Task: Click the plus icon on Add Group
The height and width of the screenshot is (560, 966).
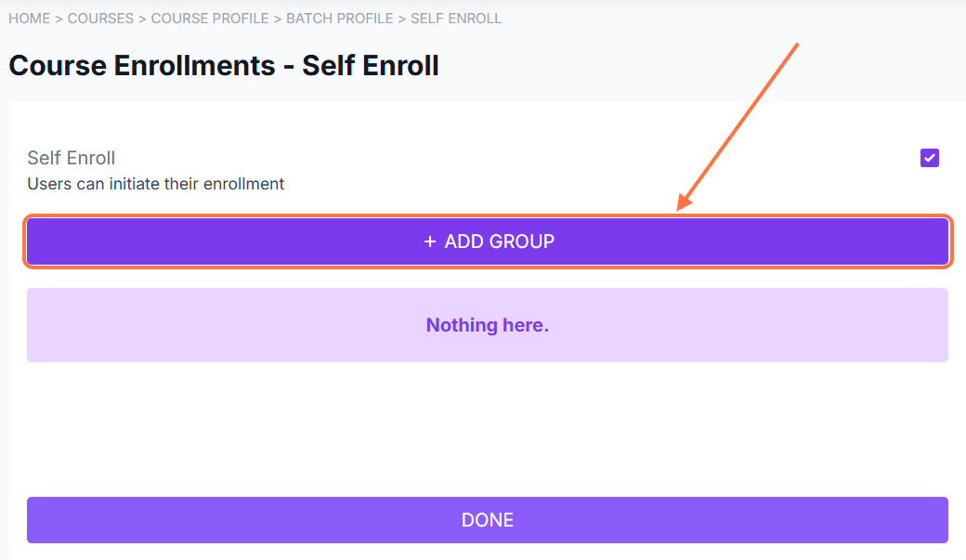Action: point(429,241)
